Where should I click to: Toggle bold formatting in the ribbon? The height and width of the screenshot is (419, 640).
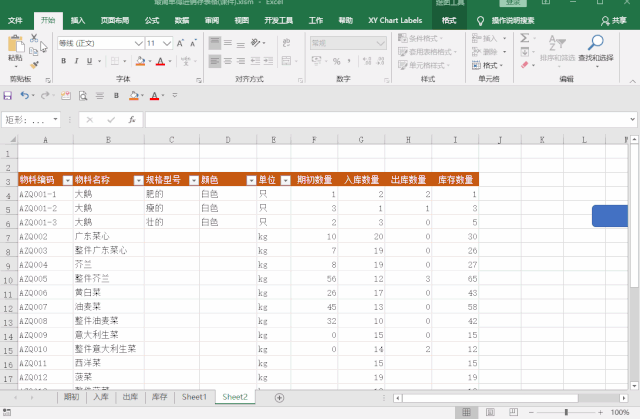pos(62,61)
